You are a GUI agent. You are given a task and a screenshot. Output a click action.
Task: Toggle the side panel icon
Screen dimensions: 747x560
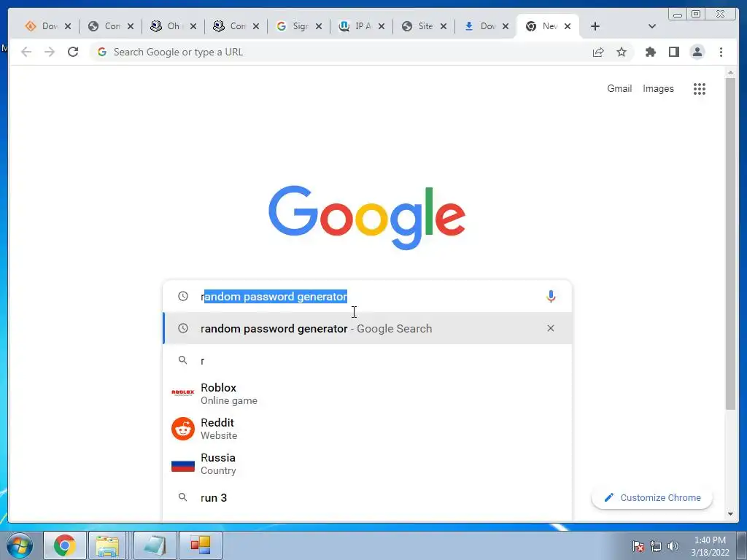coord(673,52)
